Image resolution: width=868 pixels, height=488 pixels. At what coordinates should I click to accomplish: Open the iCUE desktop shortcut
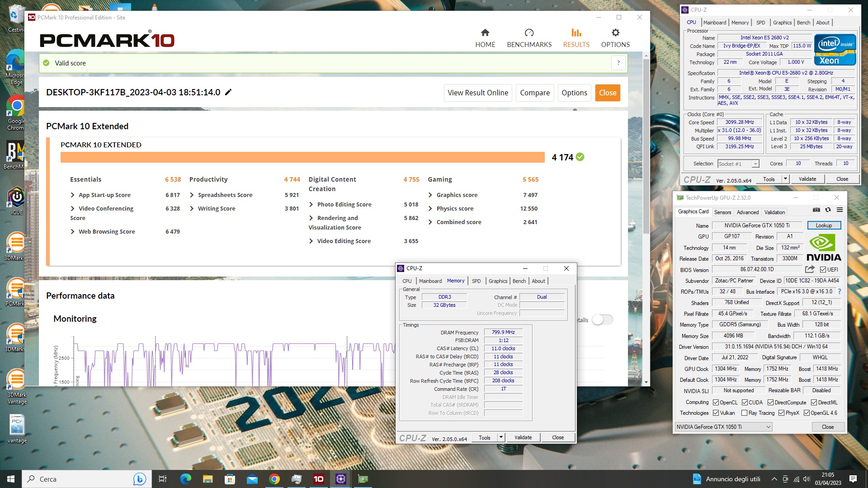point(16,201)
